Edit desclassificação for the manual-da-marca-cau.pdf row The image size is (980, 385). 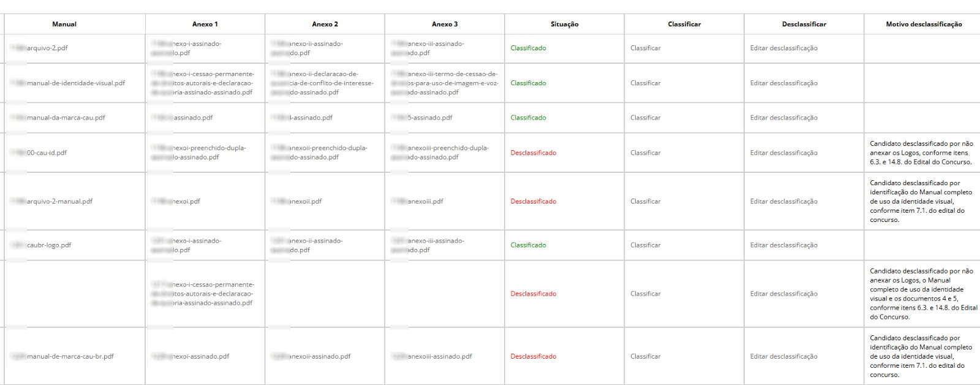pyautogui.click(x=783, y=118)
